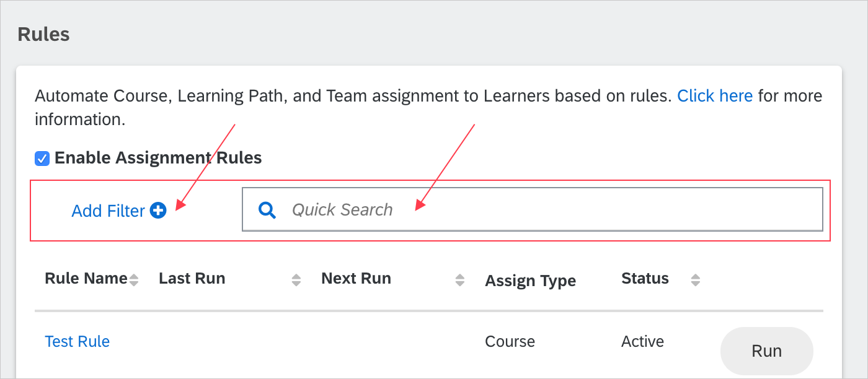Screen dimensions: 868x379
Task: Click the Course assign type cell
Action: 510,341
